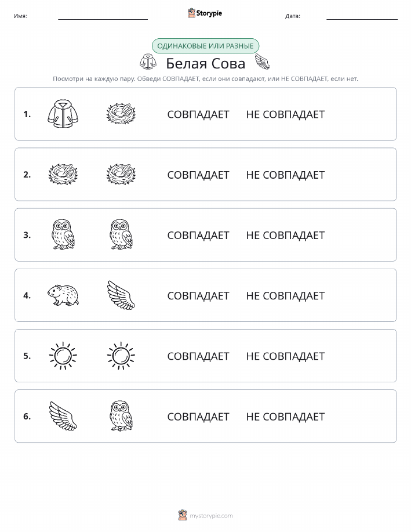The height and width of the screenshot is (532, 411).
Task: Select the hamster picture in row 4
Action: click(x=63, y=295)
